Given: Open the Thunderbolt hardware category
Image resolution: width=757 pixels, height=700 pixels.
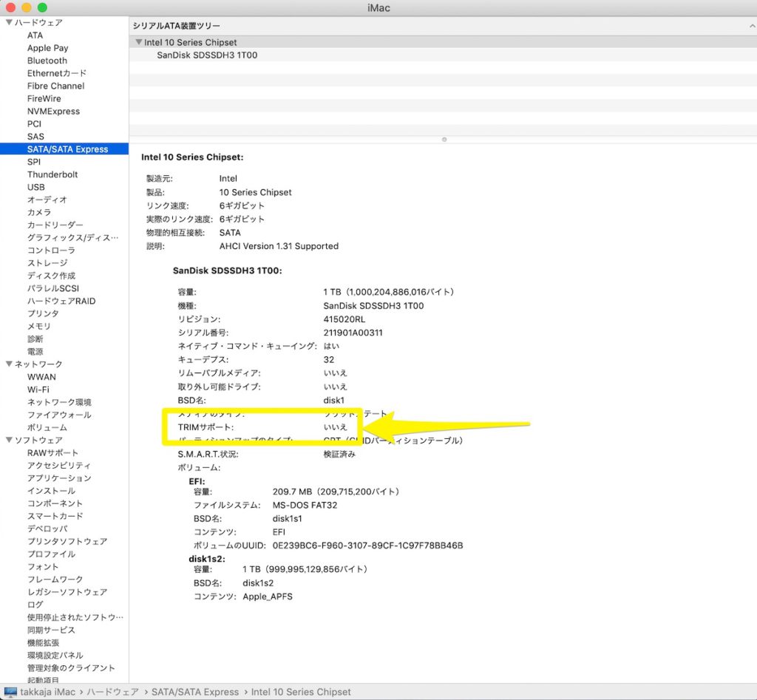Looking at the screenshot, I should 52,174.
